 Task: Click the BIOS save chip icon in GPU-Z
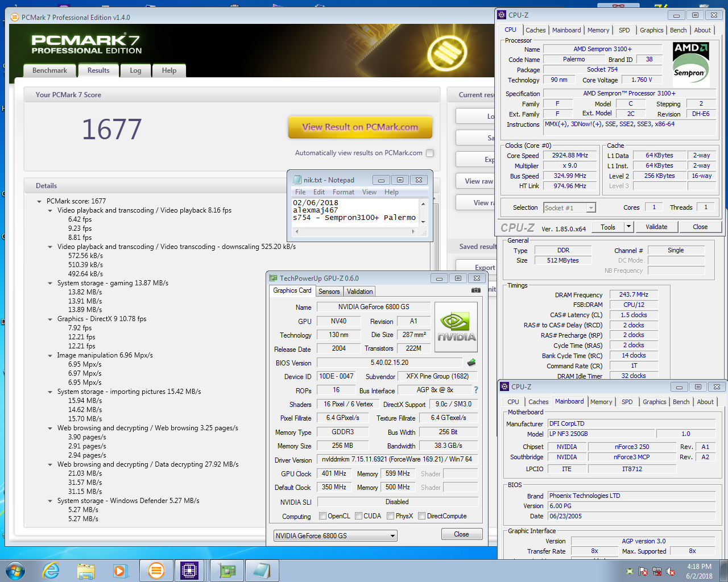click(471, 363)
